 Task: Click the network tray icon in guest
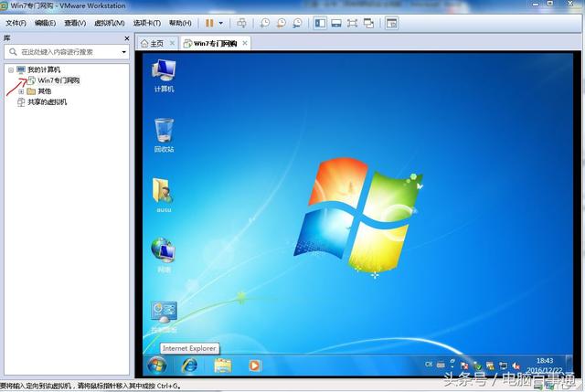point(503,366)
